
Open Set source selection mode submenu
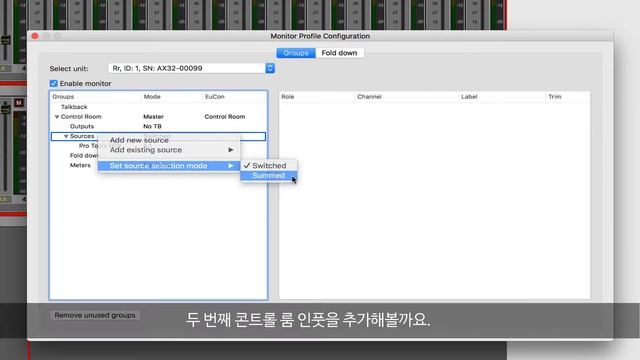pyautogui.click(x=169, y=166)
